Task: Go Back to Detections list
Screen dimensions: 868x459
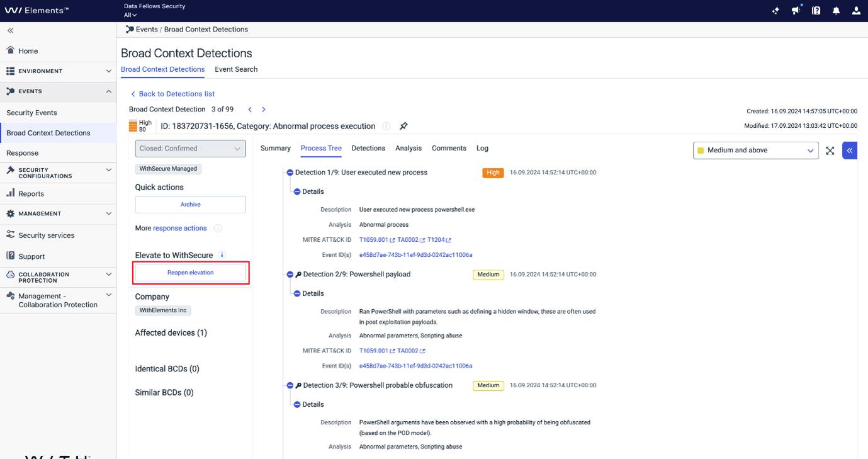Action: point(172,94)
